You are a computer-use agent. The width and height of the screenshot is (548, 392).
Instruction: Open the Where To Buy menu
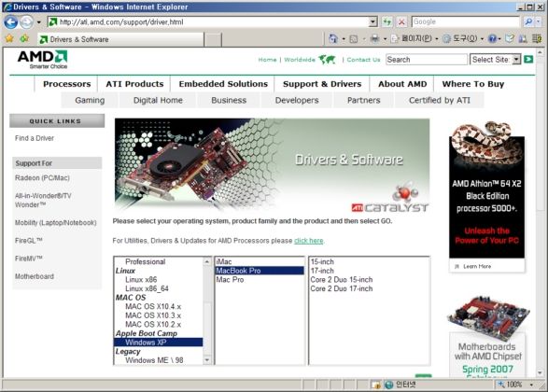click(473, 84)
